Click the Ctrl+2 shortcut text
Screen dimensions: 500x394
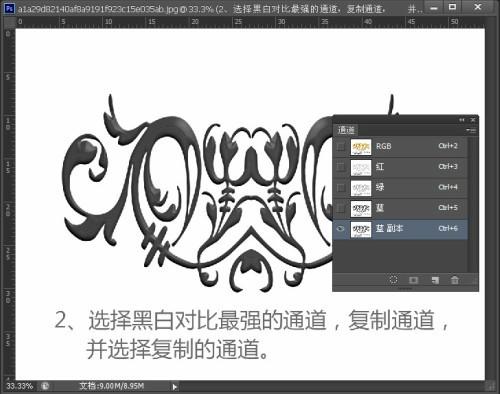tap(448, 146)
